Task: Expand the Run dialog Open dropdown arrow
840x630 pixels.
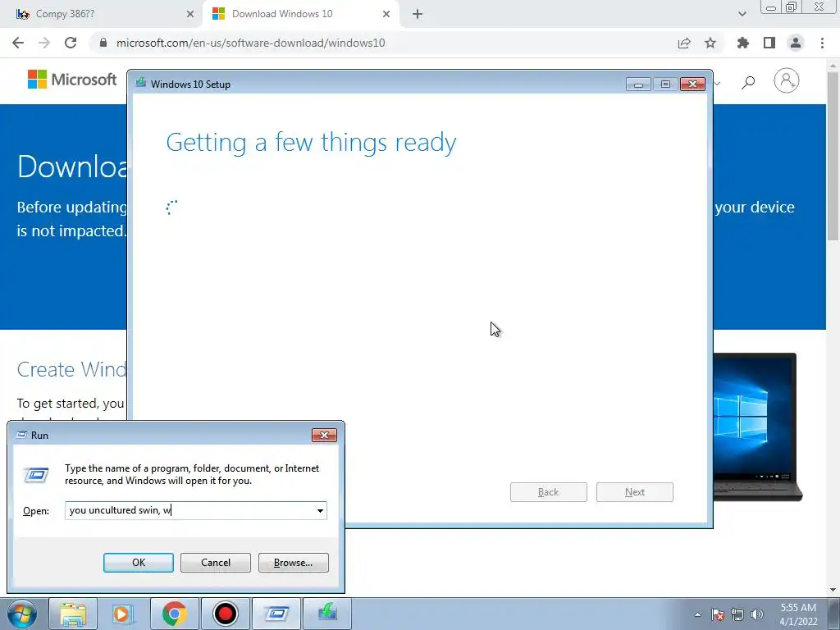Action: (321, 510)
